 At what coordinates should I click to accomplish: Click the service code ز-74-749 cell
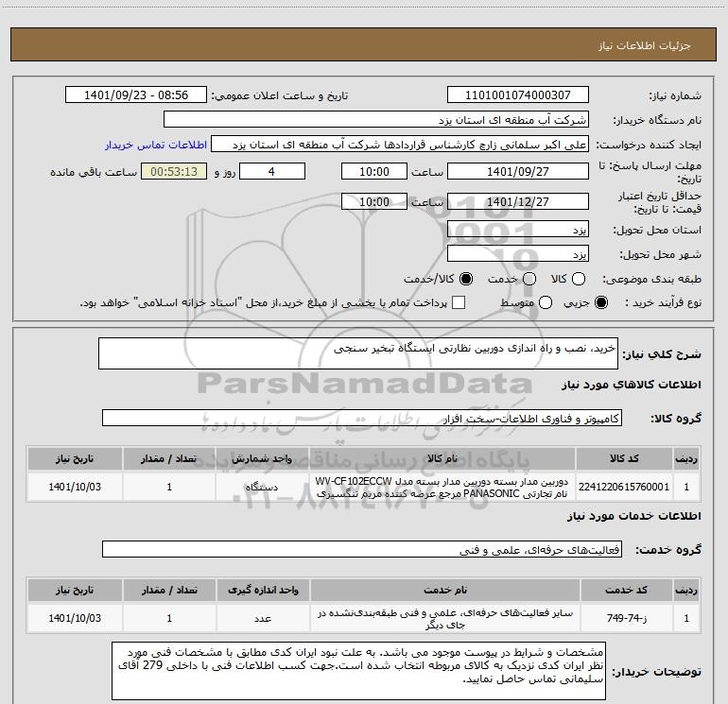coord(626,618)
